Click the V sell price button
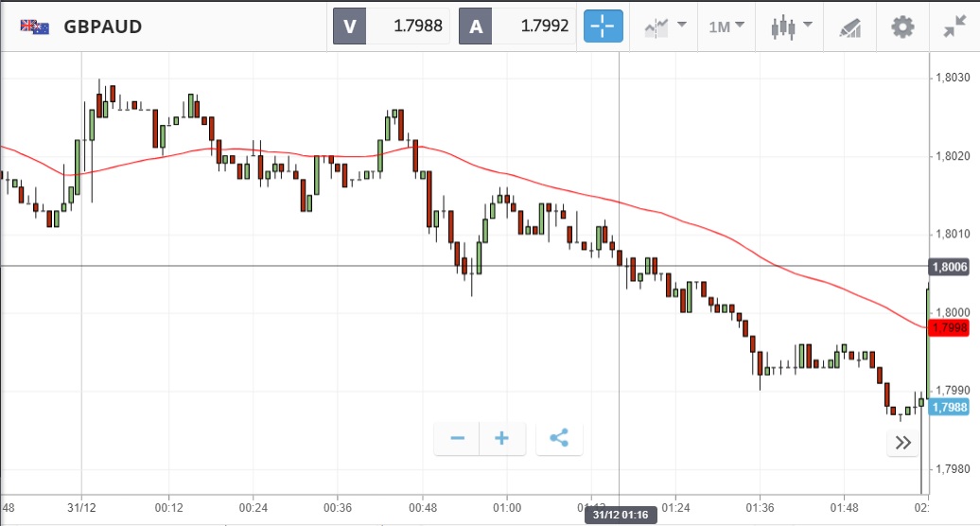Viewport: 980px width, 526px height. tap(349, 26)
